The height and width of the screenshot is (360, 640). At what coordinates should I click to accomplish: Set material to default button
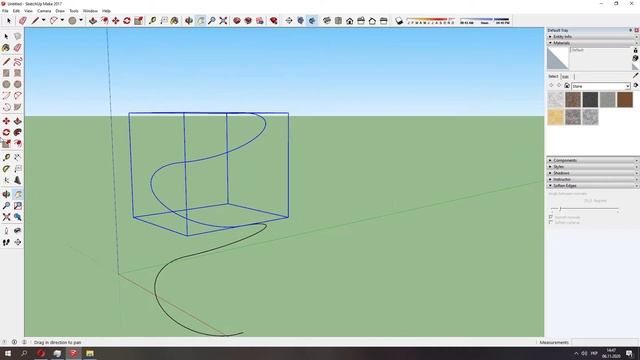(x=636, y=67)
